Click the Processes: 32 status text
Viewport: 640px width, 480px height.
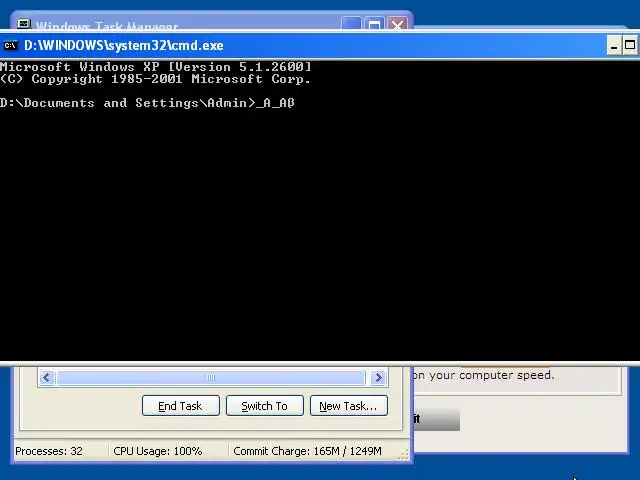coord(49,451)
